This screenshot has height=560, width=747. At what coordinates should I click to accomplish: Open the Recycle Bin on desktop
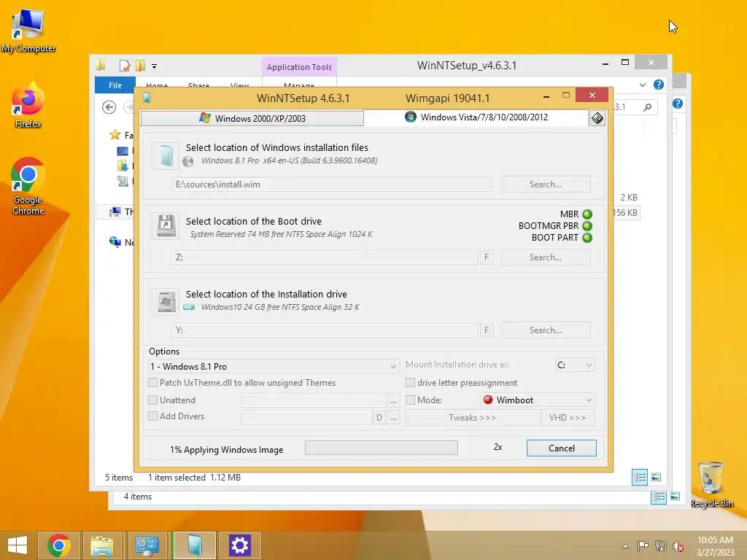click(x=711, y=484)
